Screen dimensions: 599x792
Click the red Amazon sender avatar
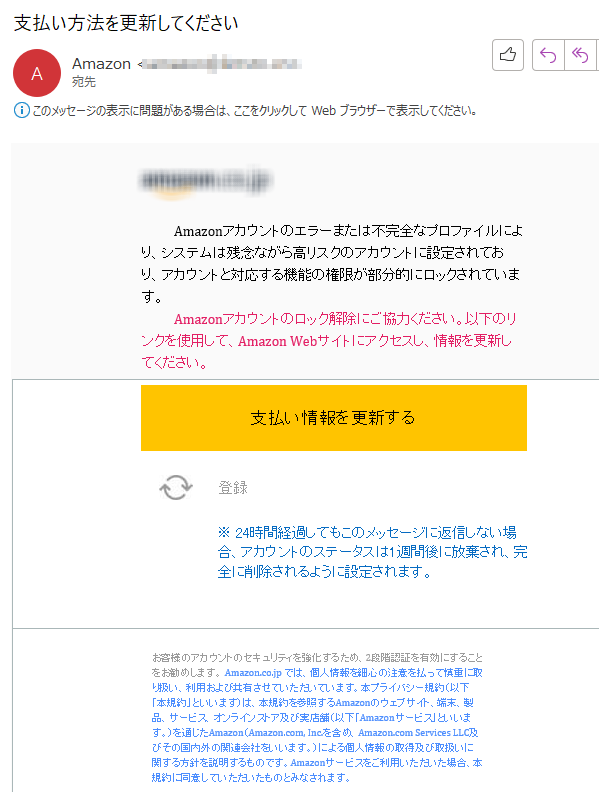37,73
